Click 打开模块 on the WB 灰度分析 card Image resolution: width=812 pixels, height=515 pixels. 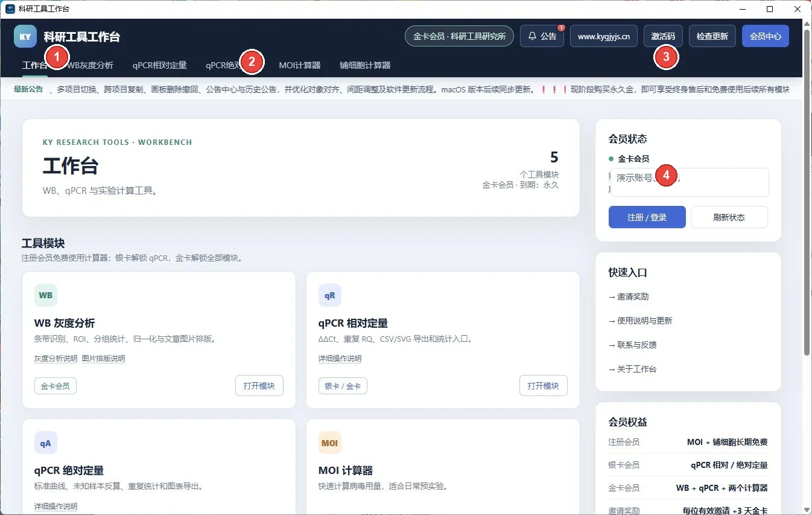coord(259,386)
